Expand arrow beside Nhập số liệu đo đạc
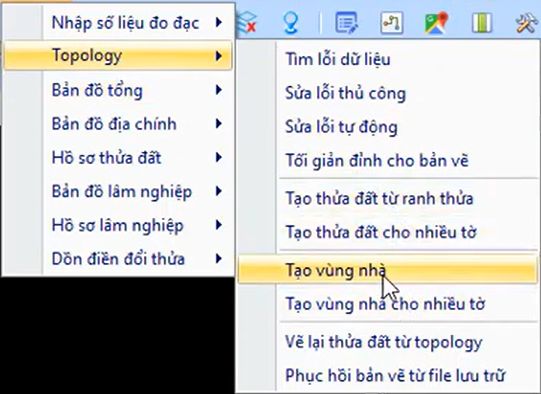 pos(219,22)
